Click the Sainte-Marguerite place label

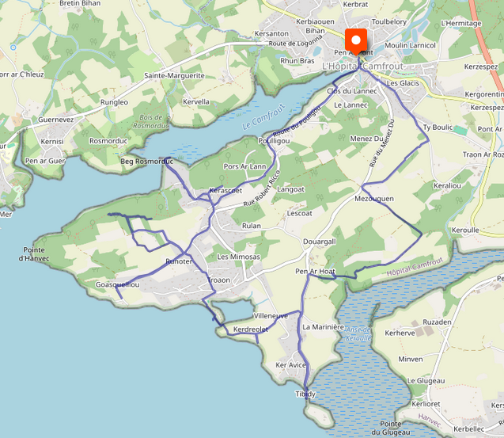175,75
